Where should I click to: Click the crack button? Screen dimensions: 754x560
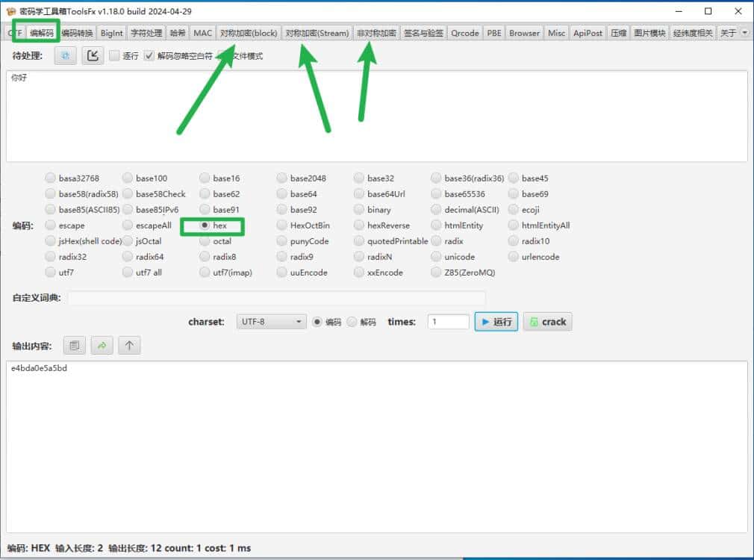(547, 322)
